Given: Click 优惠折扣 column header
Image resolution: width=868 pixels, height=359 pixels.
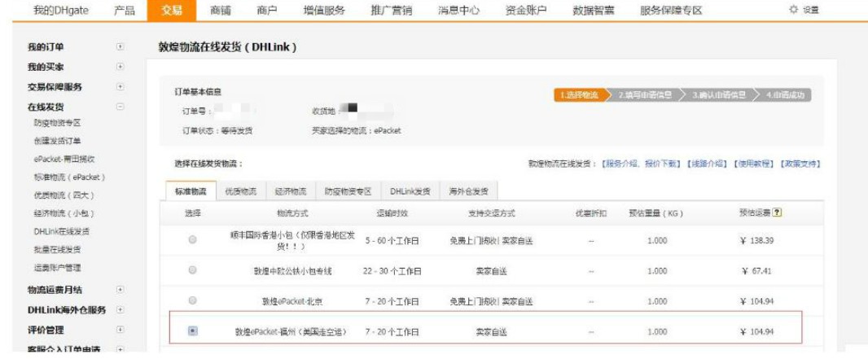Looking at the screenshot, I should pos(591,213).
